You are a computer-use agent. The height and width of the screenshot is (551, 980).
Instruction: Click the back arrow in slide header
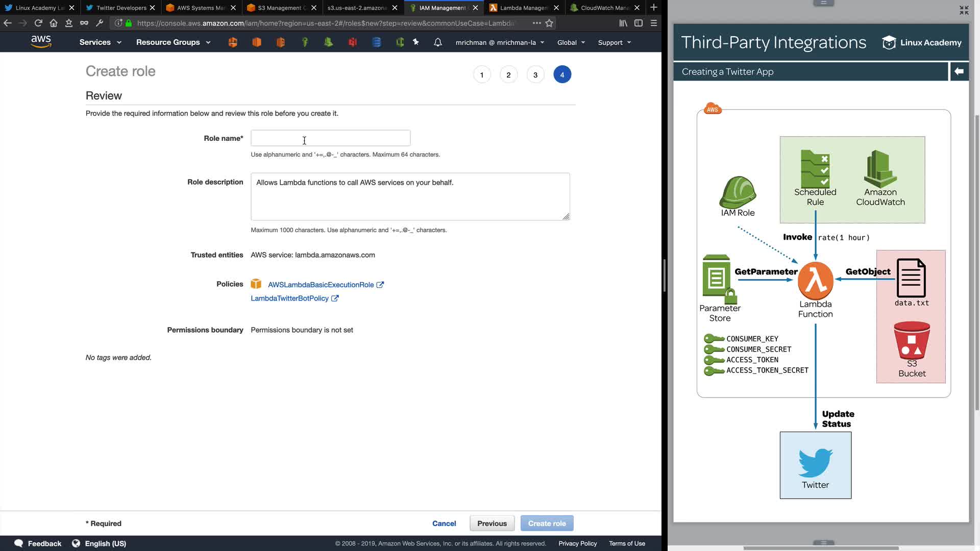959,71
